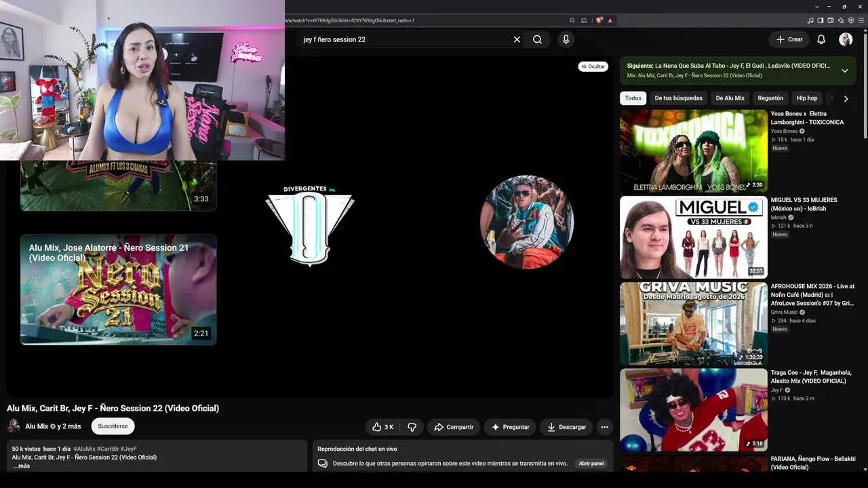This screenshot has height=488, width=868.
Task: Click the Descargar download button
Action: coord(566,427)
